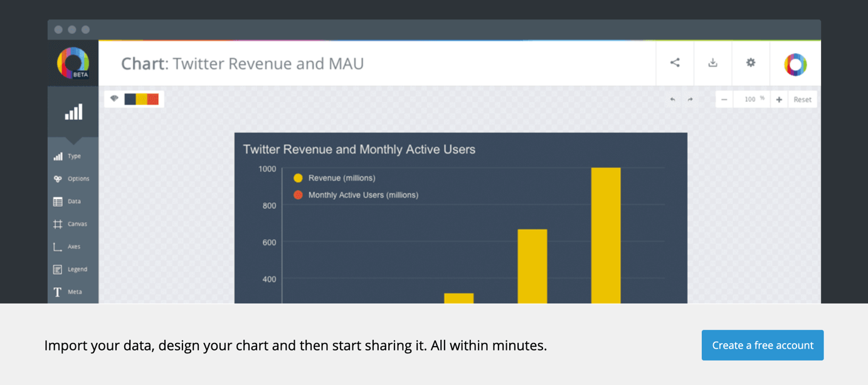This screenshot has width=868, height=385.
Task: Click the chart heading "Twitter Revenue and Monthly Active Users"
Action: coord(359,149)
